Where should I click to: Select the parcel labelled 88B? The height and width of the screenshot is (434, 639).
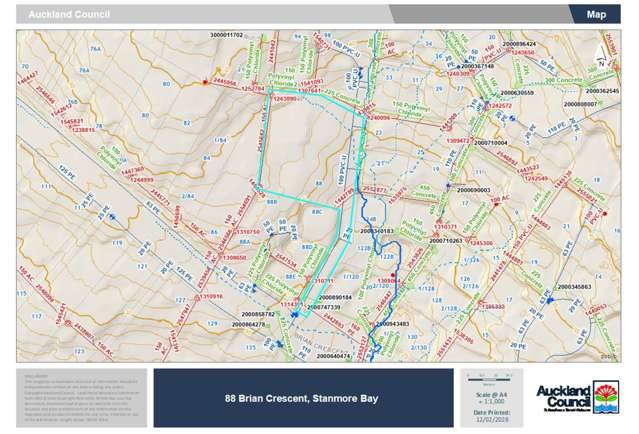(x=271, y=202)
